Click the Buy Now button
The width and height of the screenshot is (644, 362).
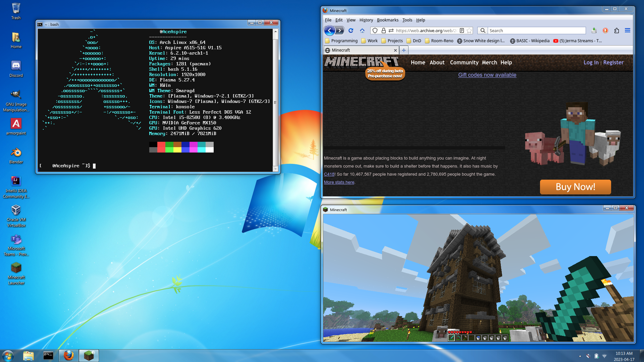click(x=575, y=187)
